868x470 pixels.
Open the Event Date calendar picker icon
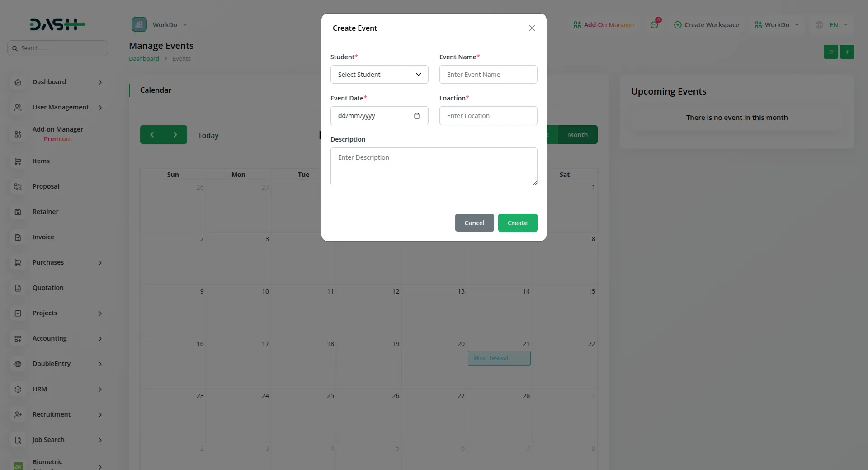pyautogui.click(x=417, y=116)
